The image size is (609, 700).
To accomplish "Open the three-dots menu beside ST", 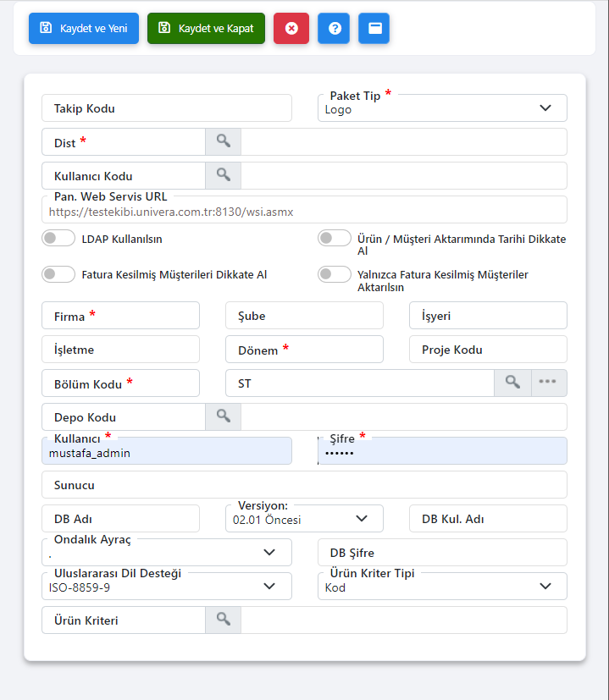I will (548, 383).
